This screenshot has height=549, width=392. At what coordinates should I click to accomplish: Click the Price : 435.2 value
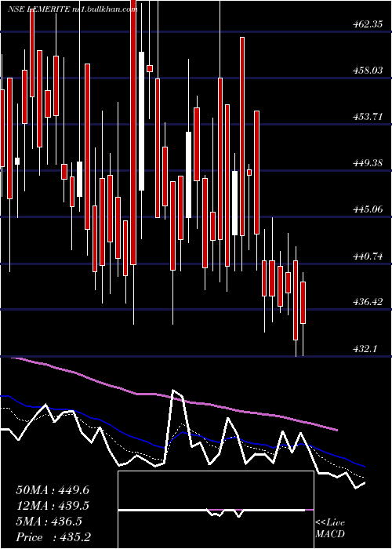point(53,537)
